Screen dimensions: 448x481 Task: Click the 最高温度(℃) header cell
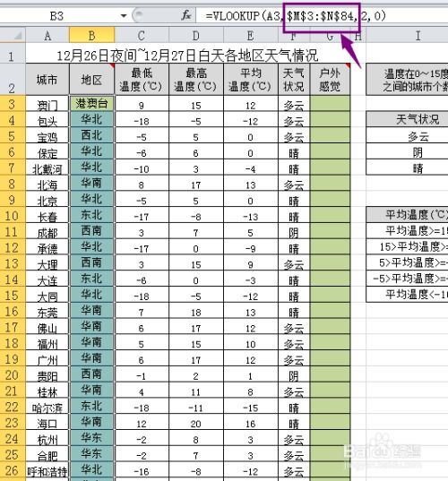(196, 80)
